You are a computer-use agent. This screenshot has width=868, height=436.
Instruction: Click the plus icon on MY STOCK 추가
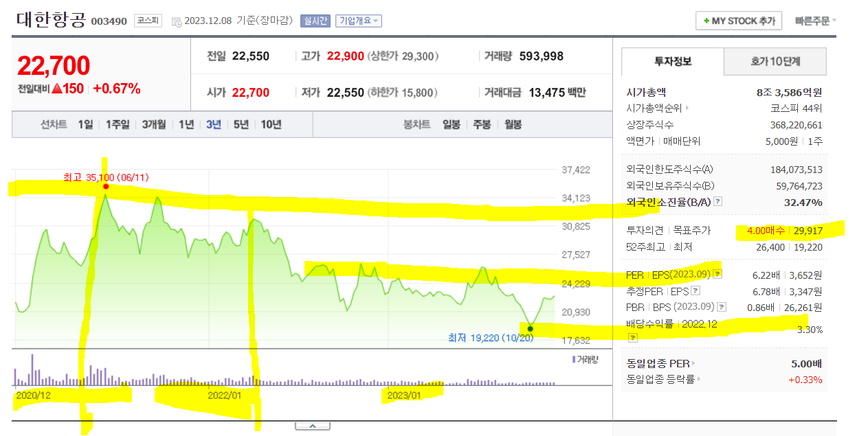coord(706,21)
